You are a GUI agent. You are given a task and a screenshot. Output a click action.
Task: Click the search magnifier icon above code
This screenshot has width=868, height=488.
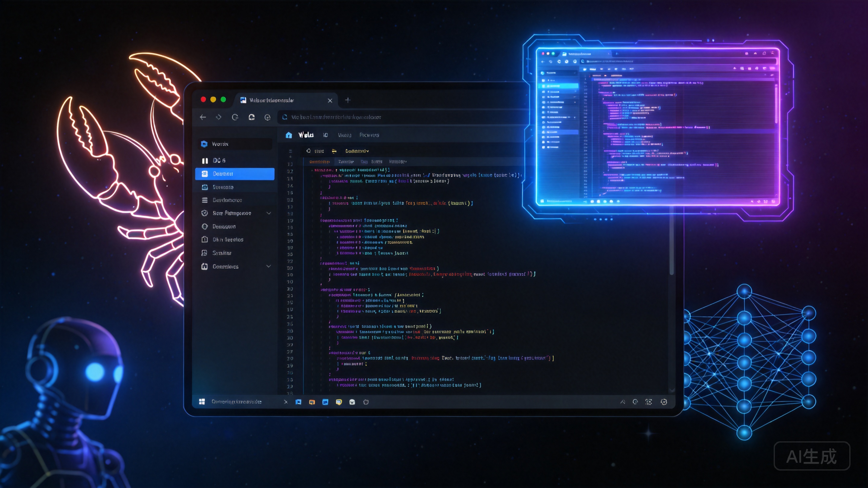pyautogui.click(x=308, y=151)
